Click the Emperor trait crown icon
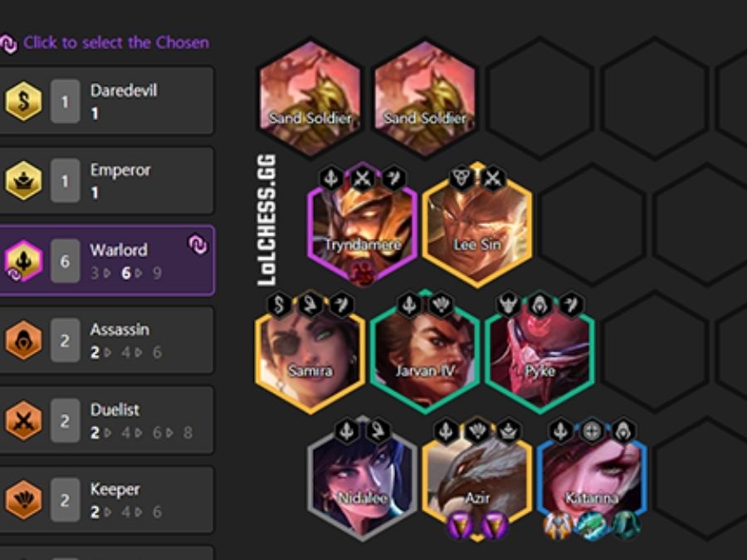Image resolution: width=747 pixels, height=560 pixels. click(23, 181)
